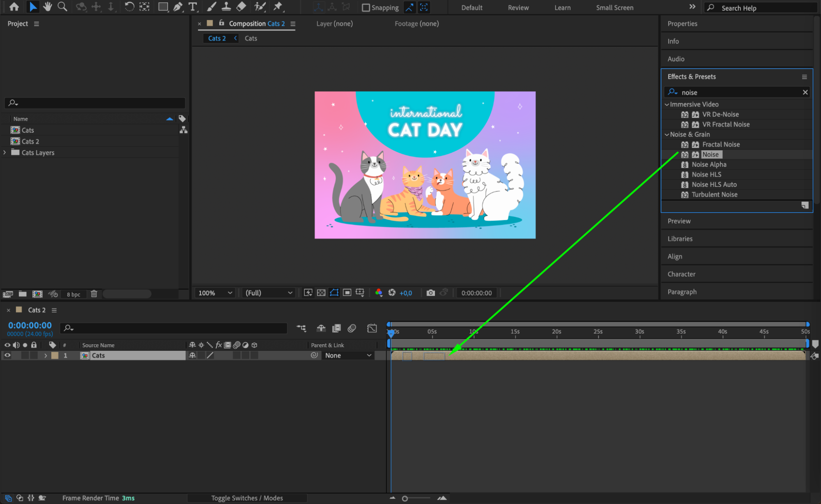Hide the Cats layer using its eye icon
The height and width of the screenshot is (504, 821).
point(7,355)
